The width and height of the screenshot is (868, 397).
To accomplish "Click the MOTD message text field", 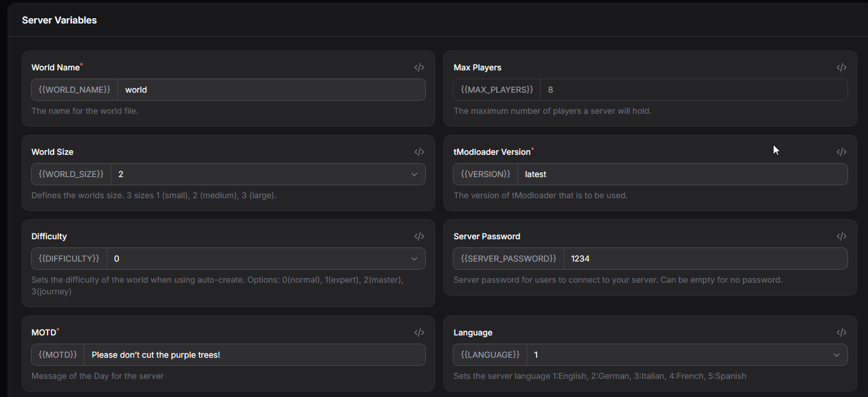I will point(255,355).
